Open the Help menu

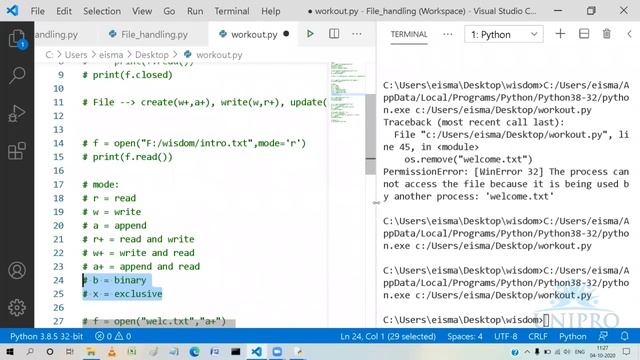click(271, 11)
